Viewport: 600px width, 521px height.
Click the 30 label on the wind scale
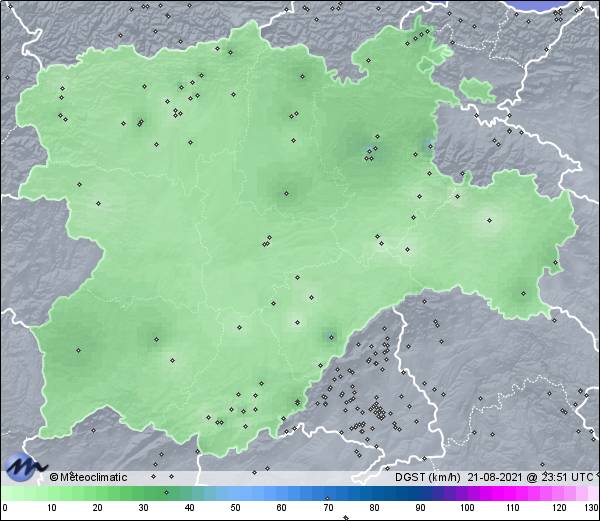click(x=143, y=508)
